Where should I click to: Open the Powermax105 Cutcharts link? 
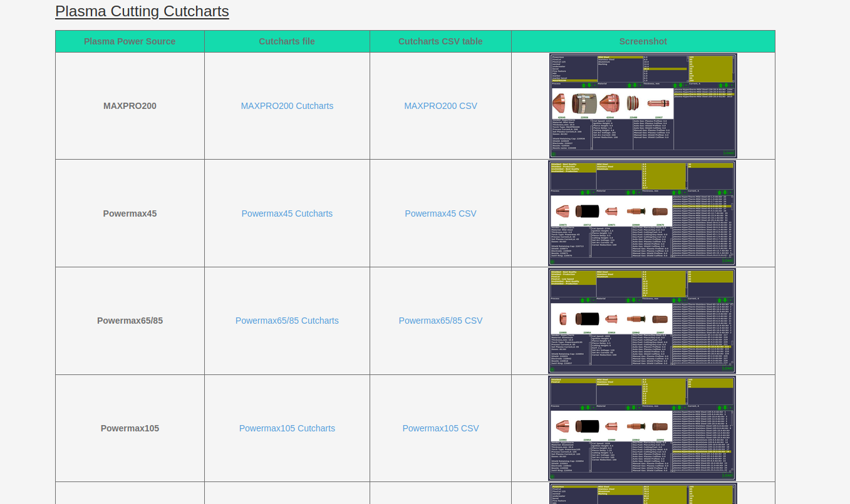(x=287, y=428)
